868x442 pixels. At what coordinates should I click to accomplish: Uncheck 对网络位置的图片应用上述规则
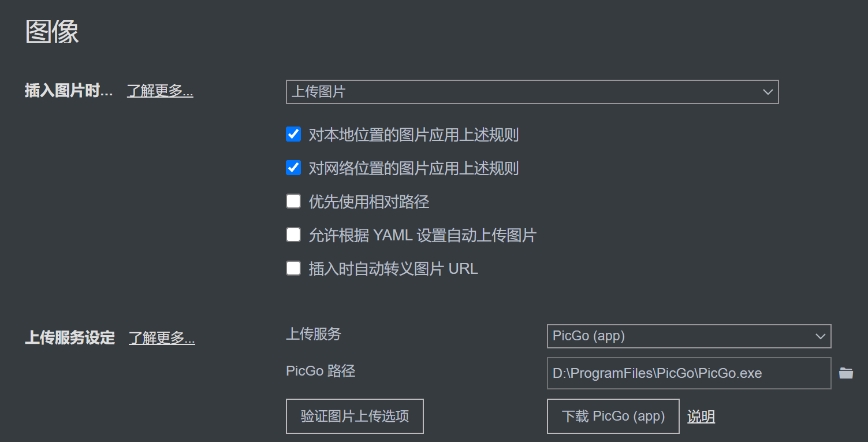pyautogui.click(x=293, y=167)
